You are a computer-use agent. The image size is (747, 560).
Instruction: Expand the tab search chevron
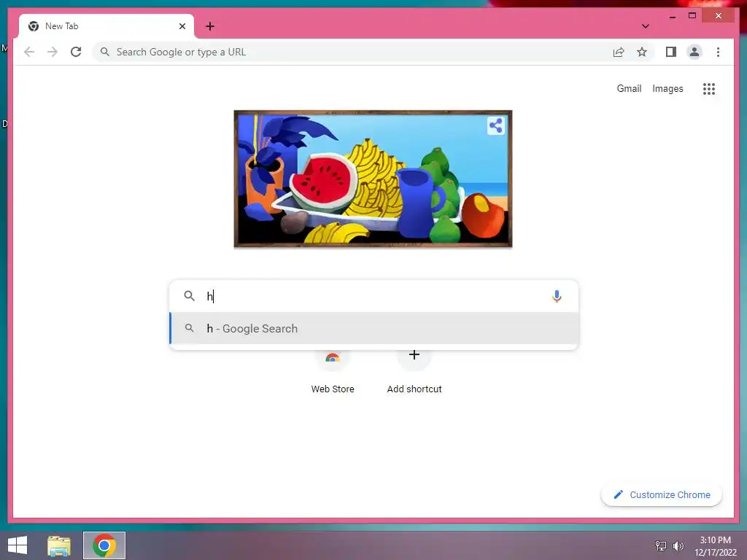pyautogui.click(x=645, y=26)
